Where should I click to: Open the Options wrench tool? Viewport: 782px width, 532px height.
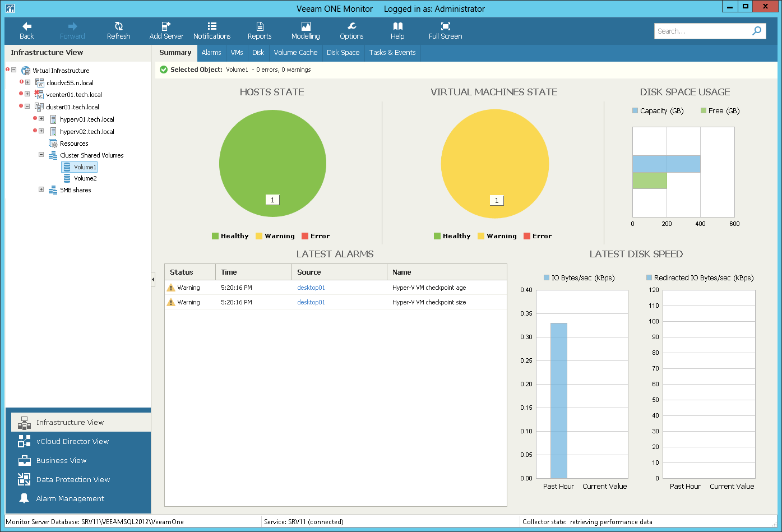pyautogui.click(x=351, y=31)
